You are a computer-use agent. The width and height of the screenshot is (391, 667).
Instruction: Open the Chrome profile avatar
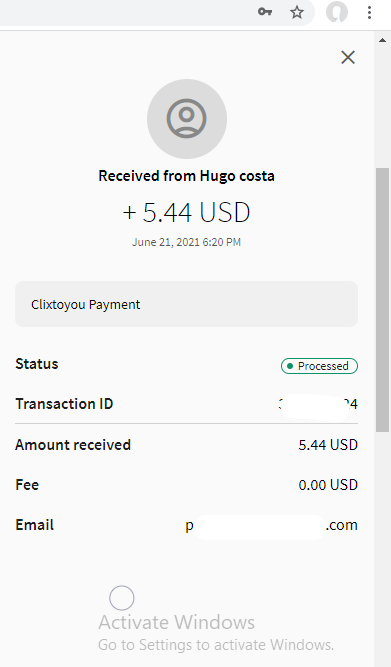[337, 12]
